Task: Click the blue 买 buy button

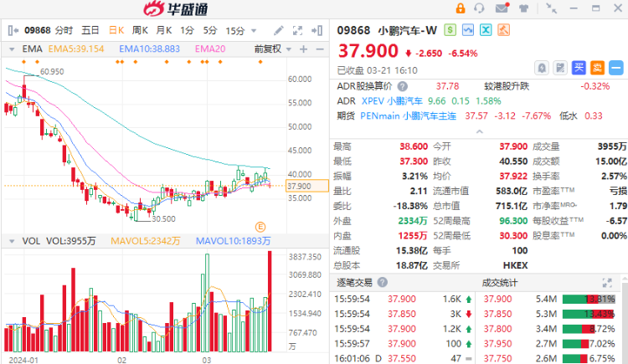Action: 579,68
